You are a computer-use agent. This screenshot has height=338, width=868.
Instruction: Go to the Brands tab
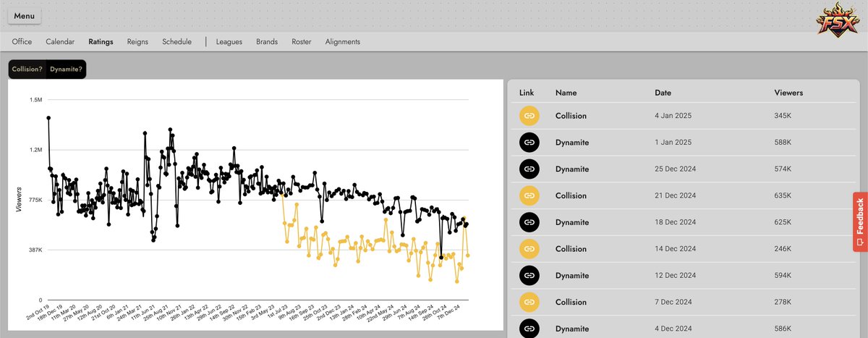point(267,42)
